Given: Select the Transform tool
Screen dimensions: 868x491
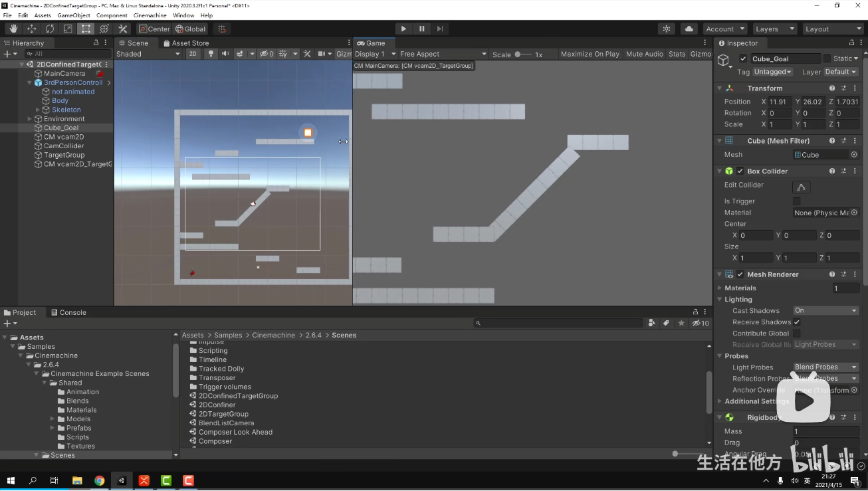Looking at the screenshot, I should pyautogui.click(x=104, y=29).
